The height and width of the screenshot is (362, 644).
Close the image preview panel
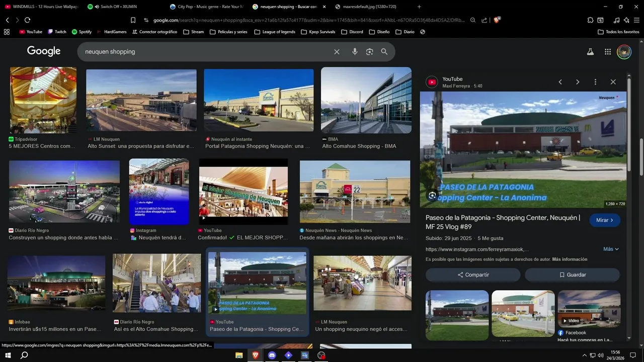[613, 82]
